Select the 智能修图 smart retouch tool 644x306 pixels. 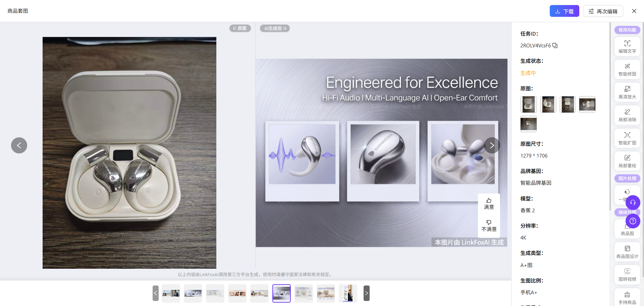[x=627, y=70]
